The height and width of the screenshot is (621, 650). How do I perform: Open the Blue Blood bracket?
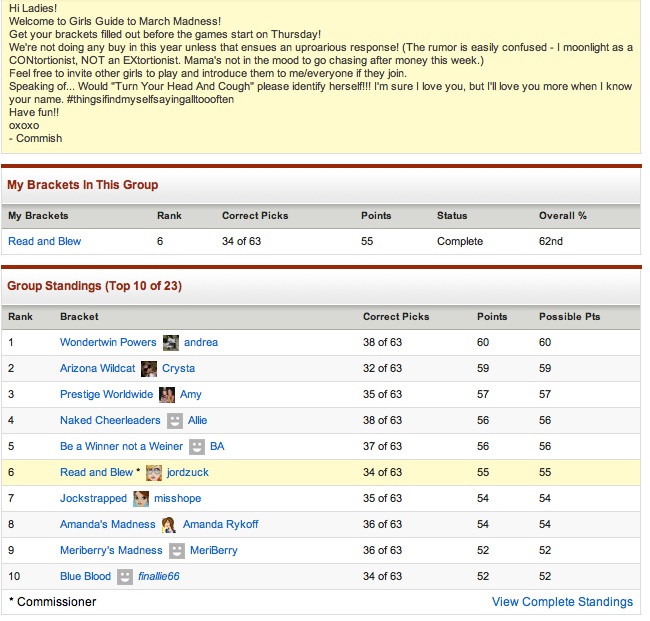(x=85, y=576)
